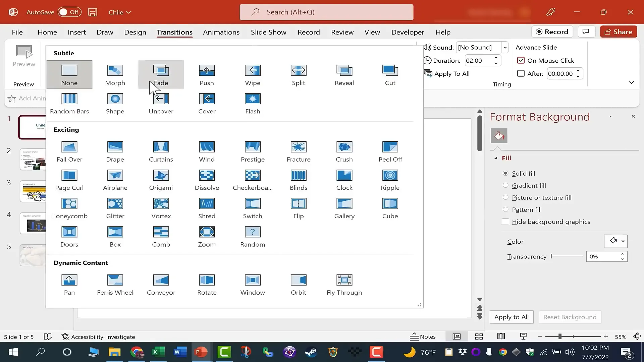Select the Cut transition
Screen dimensions: 644x362
pyautogui.click(x=390, y=75)
